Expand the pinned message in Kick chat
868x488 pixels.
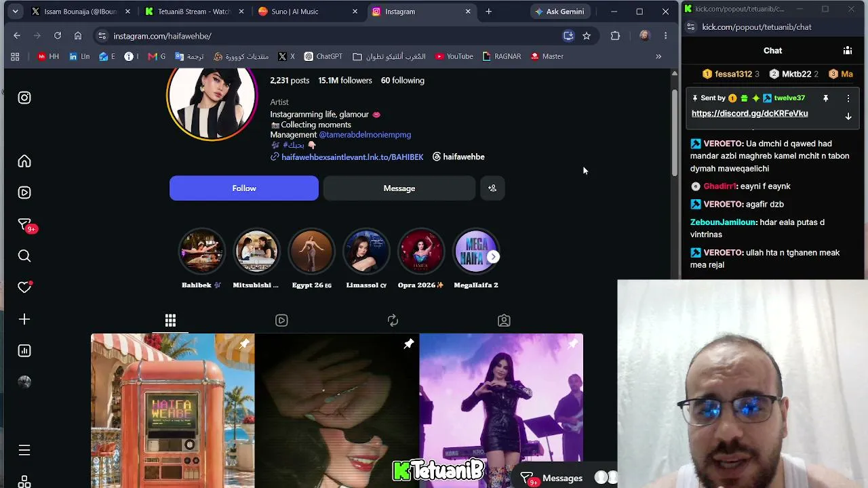tap(848, 117)
